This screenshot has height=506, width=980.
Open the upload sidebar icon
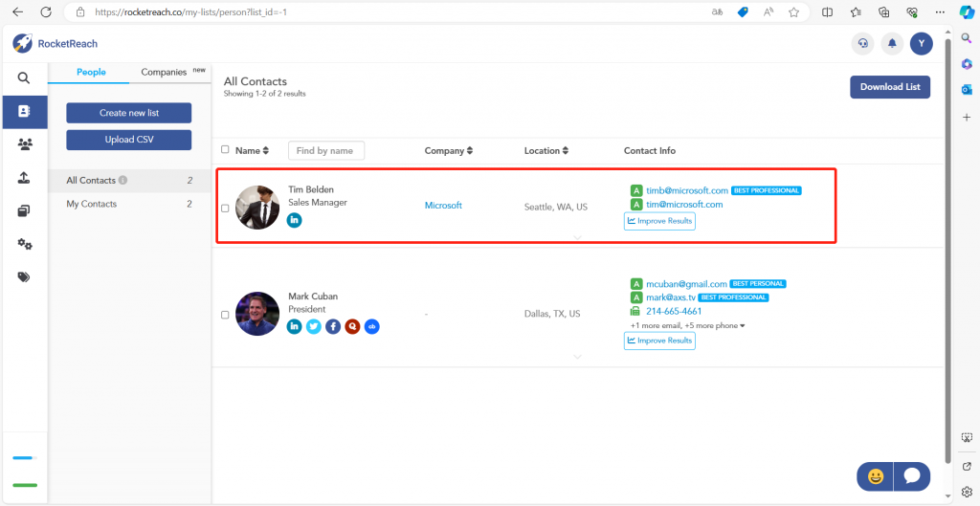(24, 178)
